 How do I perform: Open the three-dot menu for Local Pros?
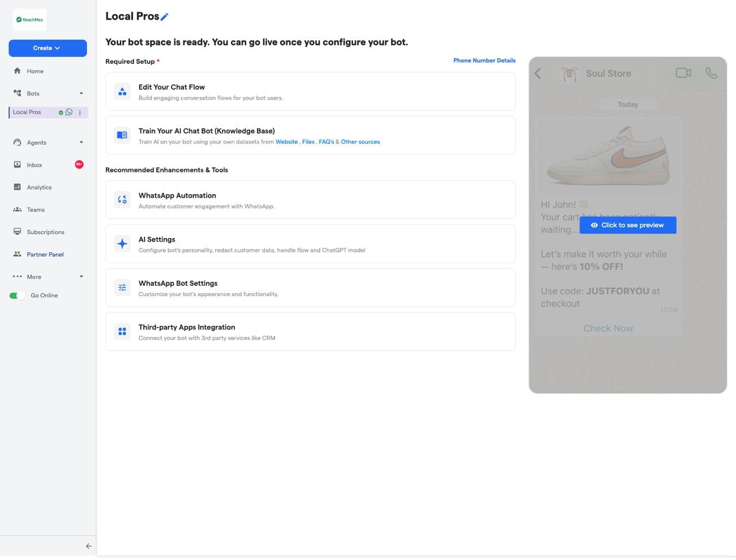click(80, 112)
